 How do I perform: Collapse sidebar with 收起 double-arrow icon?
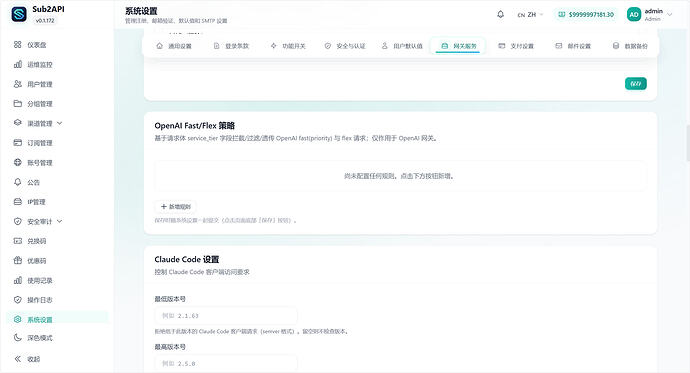(18, 359)
